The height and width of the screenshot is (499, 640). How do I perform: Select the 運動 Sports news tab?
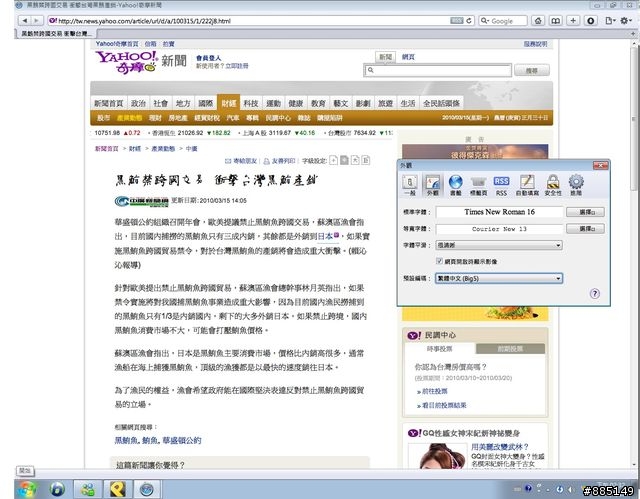[x=273, y=103]
